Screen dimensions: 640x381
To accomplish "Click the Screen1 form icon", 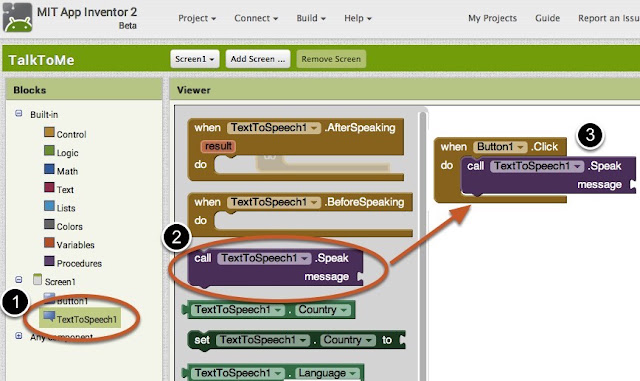I will click(38, 279).
